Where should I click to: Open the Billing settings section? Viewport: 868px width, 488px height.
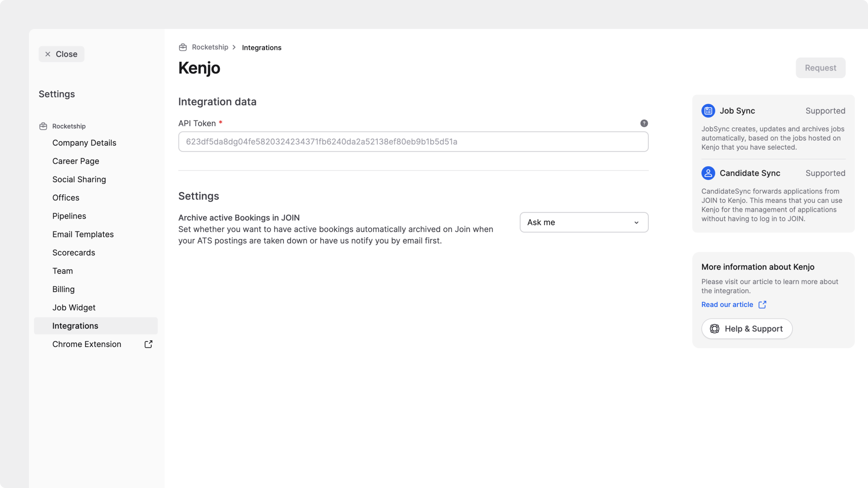63,289
